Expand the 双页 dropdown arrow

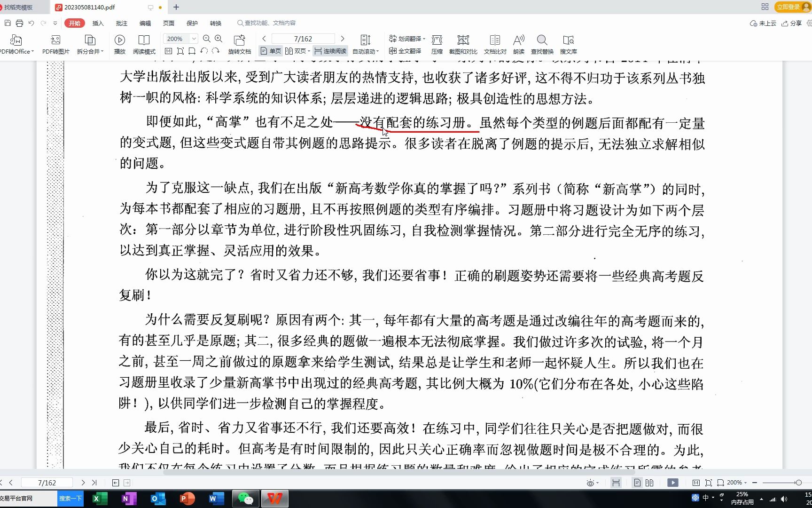(x=309, y=51)
